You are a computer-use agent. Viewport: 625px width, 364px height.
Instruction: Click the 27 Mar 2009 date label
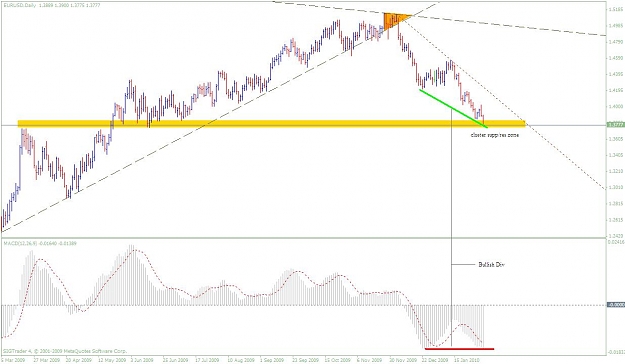[x=47, y=360]
